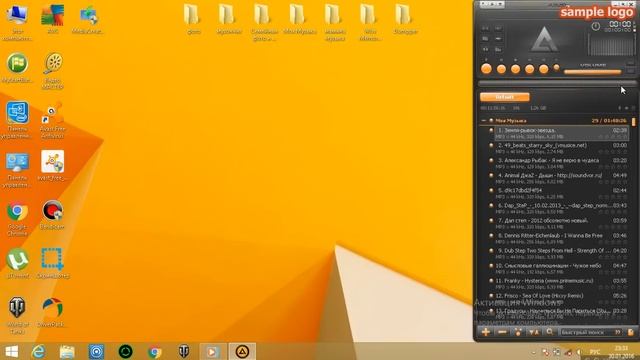Start playback with the large orange Play button

[x=486, y=69]
